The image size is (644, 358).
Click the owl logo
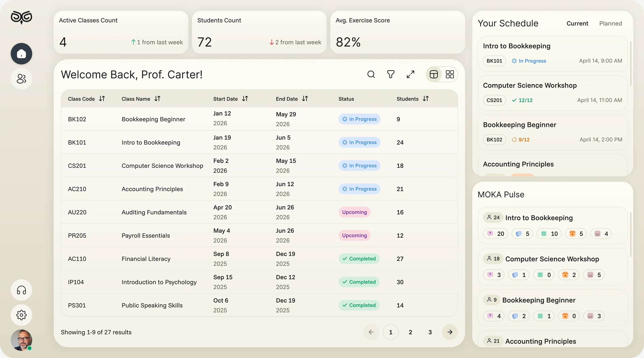tap(21, 17)
